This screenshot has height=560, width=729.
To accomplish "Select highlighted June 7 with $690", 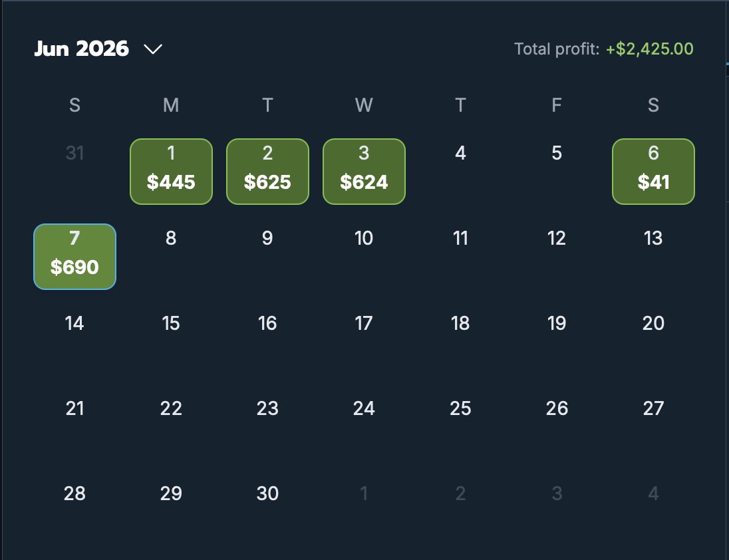I will coord(75,257).
